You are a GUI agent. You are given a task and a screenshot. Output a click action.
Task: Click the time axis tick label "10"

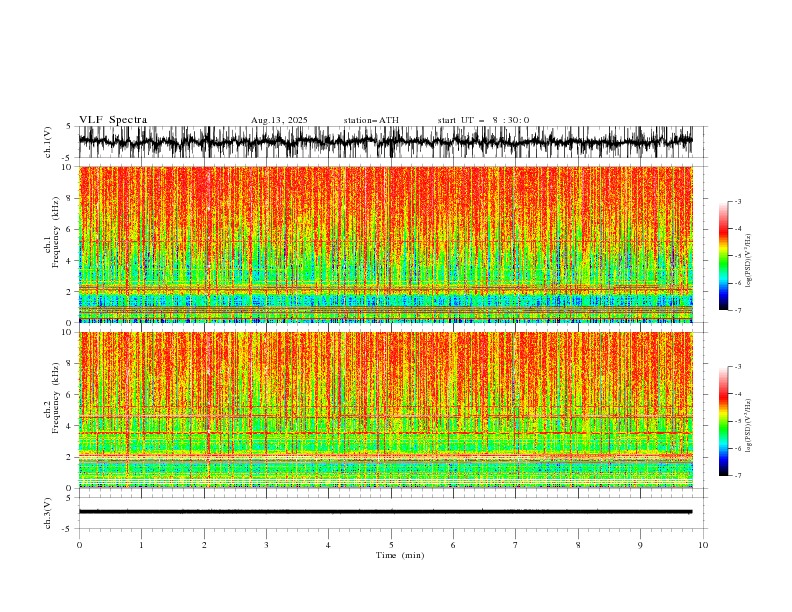click(x=703, y=545)
